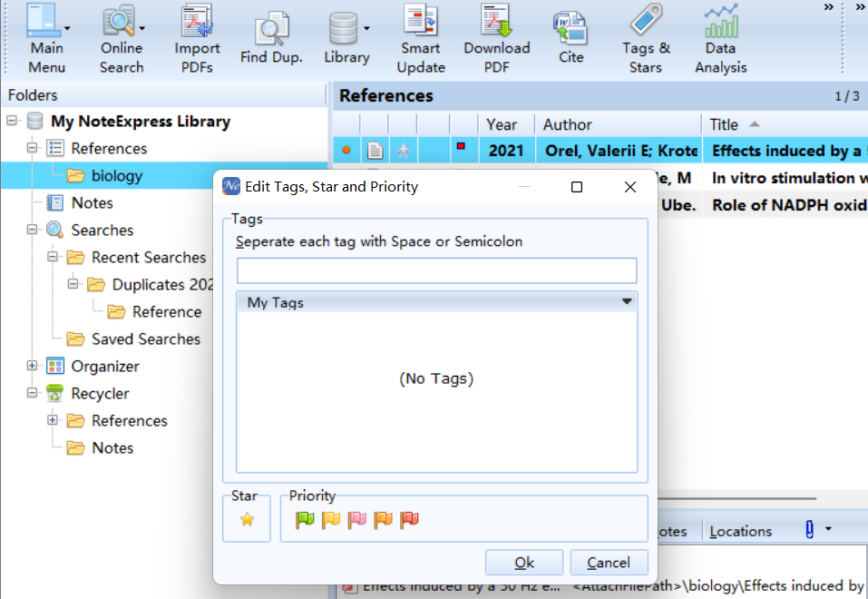Click the attachment path ending "\biology\Effects induced by"
Viewport: 868px width, 599px height.
tap(718, 586)
